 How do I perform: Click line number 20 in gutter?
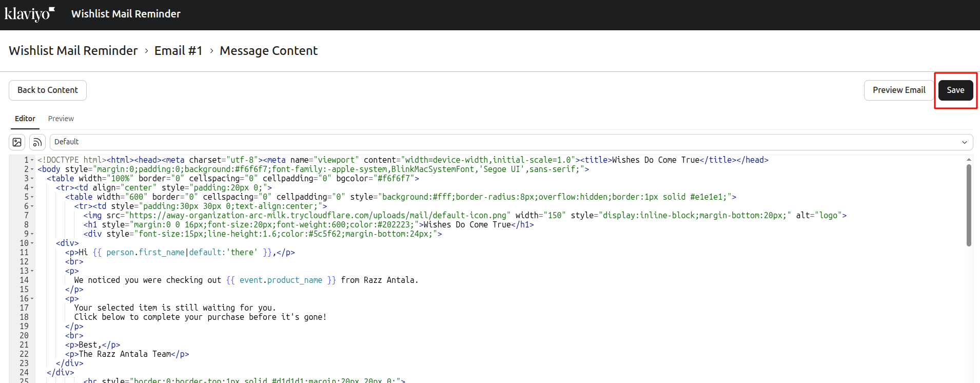point(24,336)
